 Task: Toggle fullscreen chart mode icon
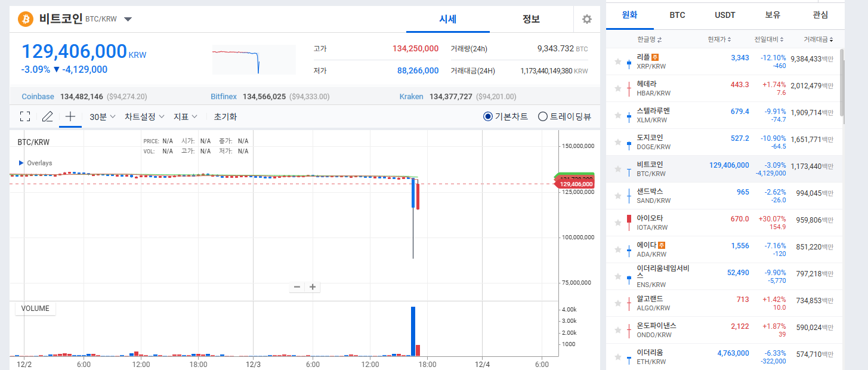[x=25, y=117]
